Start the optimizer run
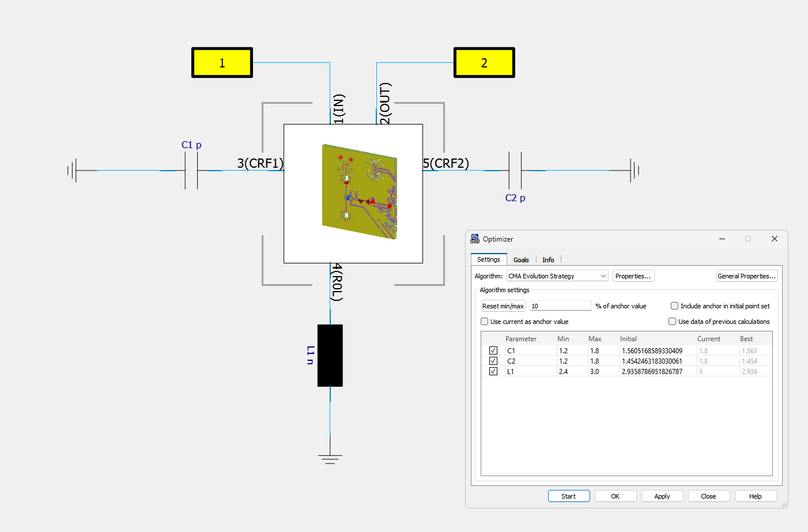This screenshot has width=808, height=532. coord(569,496)
